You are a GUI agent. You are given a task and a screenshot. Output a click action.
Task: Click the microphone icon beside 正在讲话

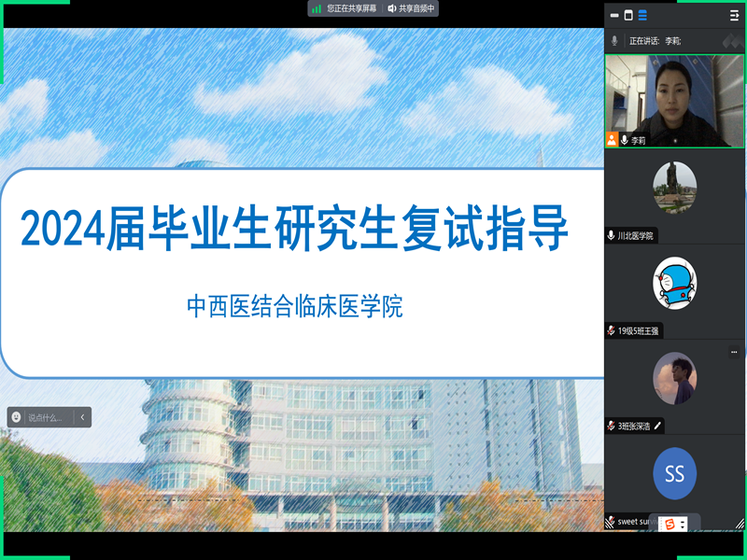point(614,41)
